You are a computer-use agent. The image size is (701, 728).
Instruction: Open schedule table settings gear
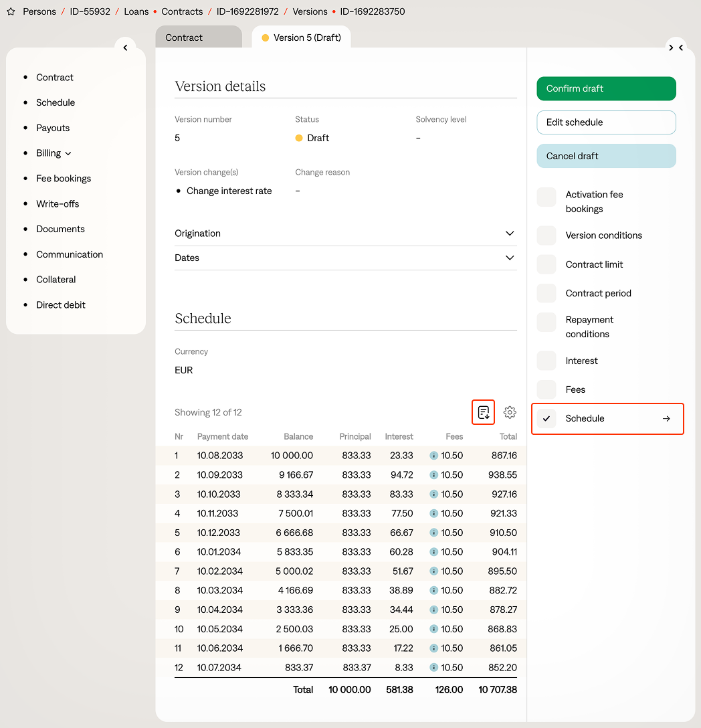[x=510, y=412]
